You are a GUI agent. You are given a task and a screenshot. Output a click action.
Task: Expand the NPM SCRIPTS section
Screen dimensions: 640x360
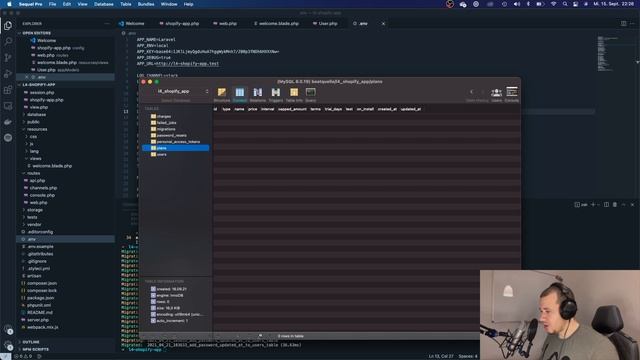click(x=36, y=349)
